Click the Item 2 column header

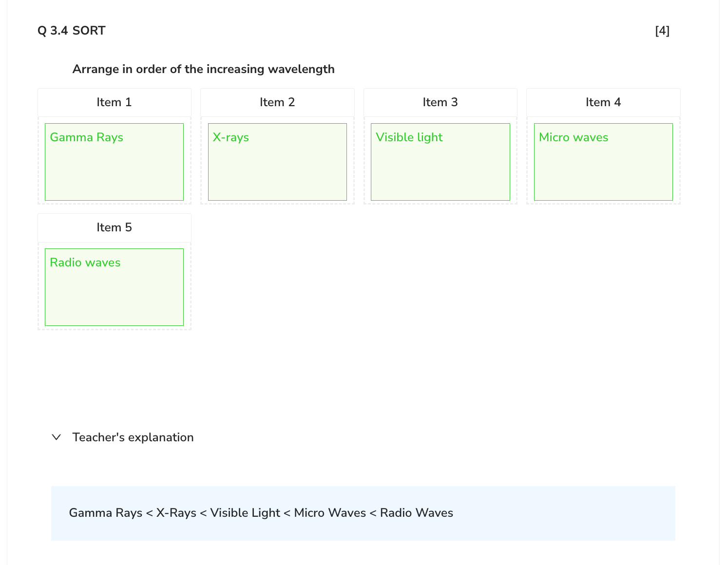(277, 102)
